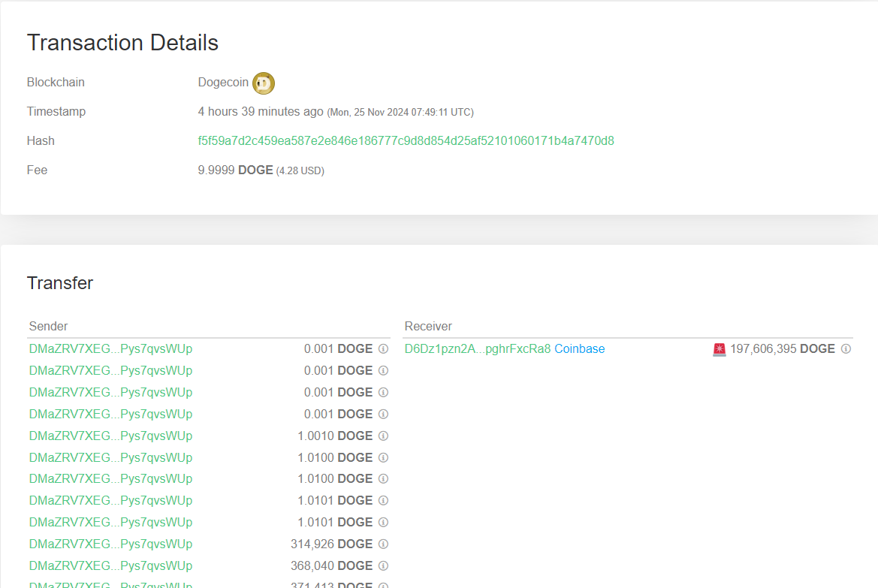Click the red siren alert icon beside receiver amount
Viewport: 878px width, 588px height.
click(x=717, y=348)
